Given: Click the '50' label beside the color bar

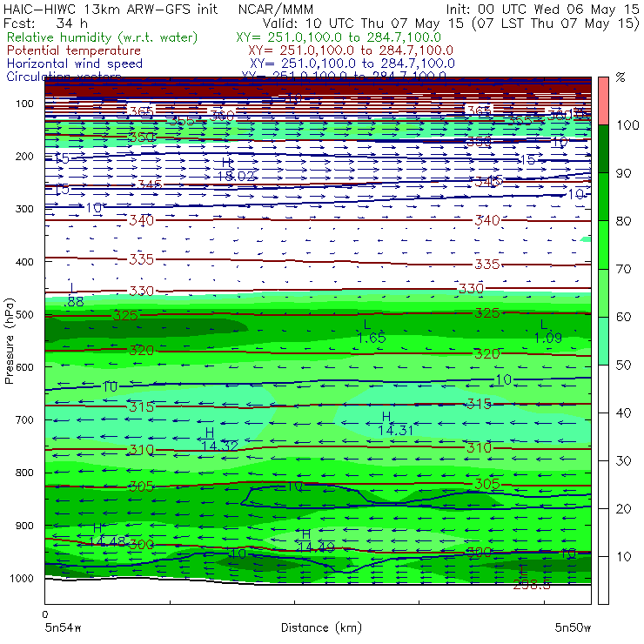Looking at the screenshot, I should pos(623,366).
